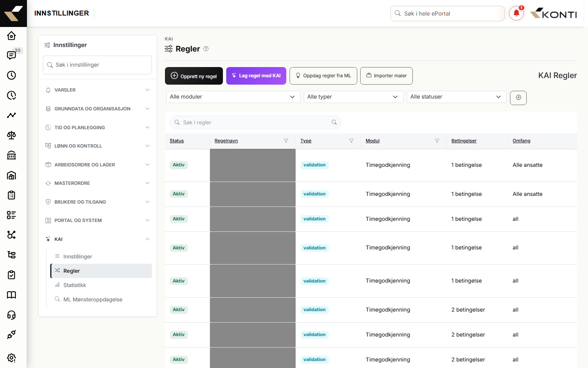The image size is (588, 368).
Task: Open the messages icon with badge 33
Action: (x=11, y=55)
